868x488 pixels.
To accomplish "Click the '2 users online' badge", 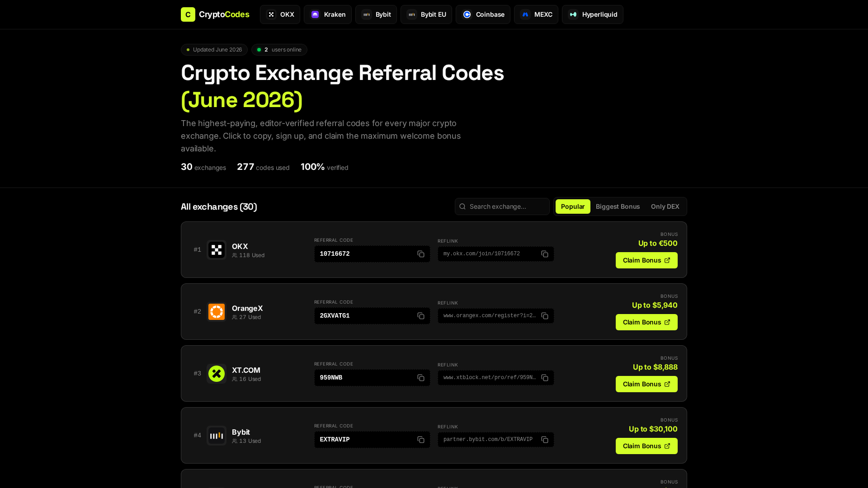I will tap(279, 50).
